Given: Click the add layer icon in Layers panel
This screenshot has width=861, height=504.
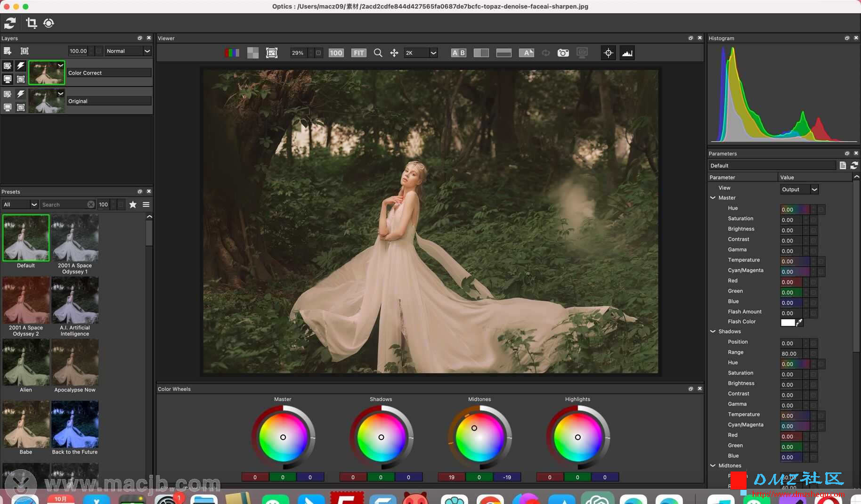Looking at the screenshot, I should (8, 51).
